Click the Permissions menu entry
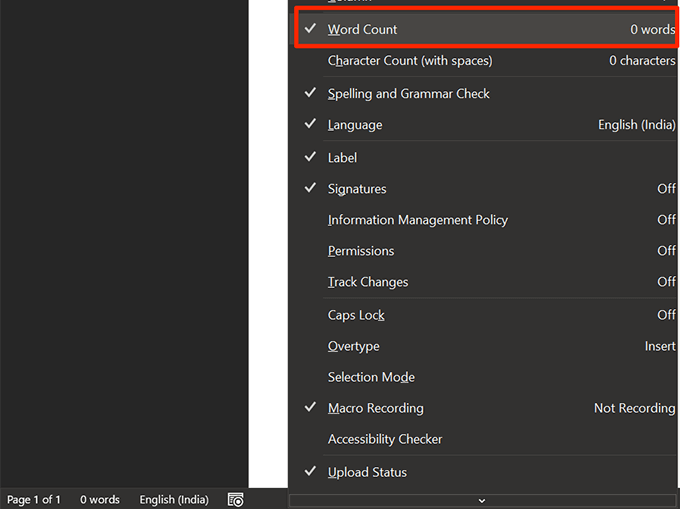This screenshot has width=680, height=509. 361,251
